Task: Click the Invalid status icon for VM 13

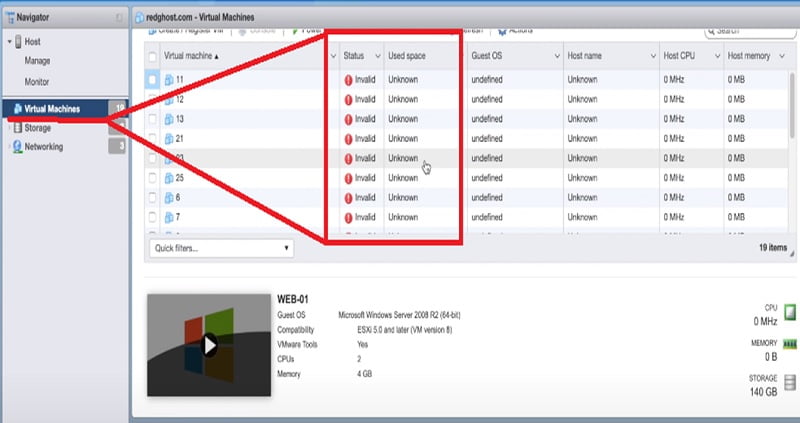Action: pos(348,119)
